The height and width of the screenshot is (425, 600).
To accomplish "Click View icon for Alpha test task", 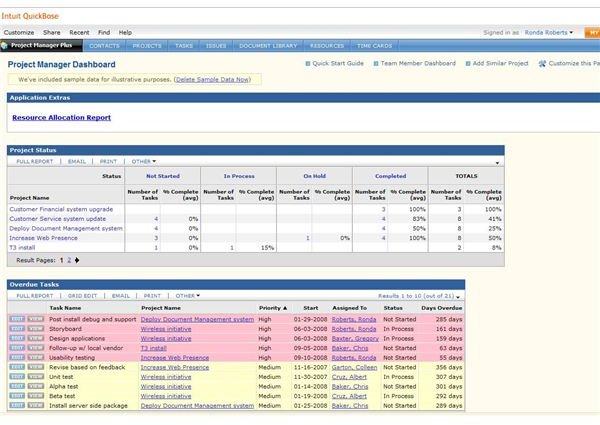I will pyautogui.click(x=36, y=386).
